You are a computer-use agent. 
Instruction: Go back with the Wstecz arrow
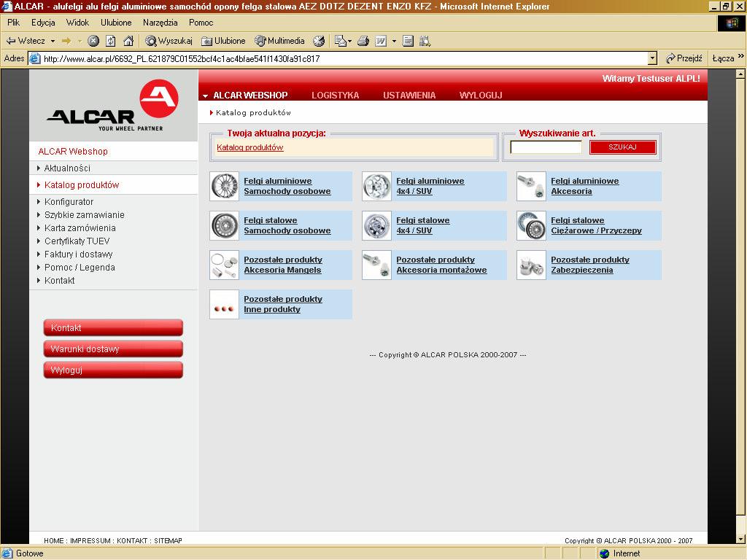tap(26, 41)
